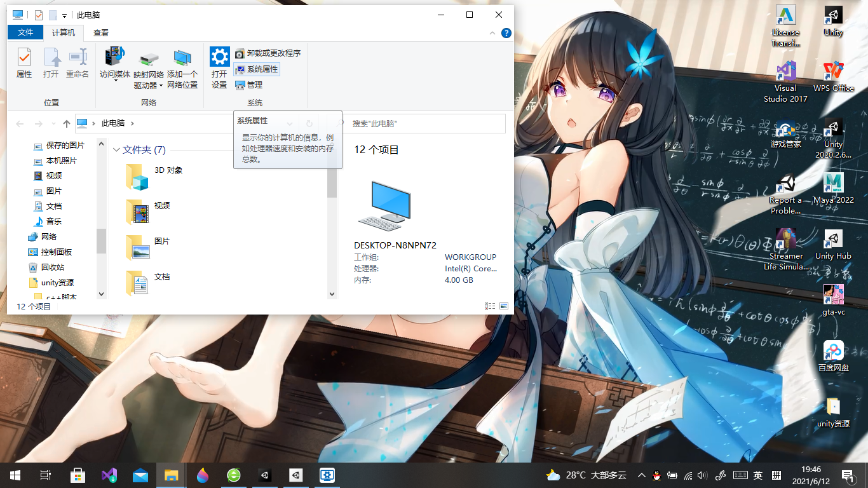Open the Unity Hub desktop shortcut
Screen dimensions: 868x488
click(x=834, y=245)
